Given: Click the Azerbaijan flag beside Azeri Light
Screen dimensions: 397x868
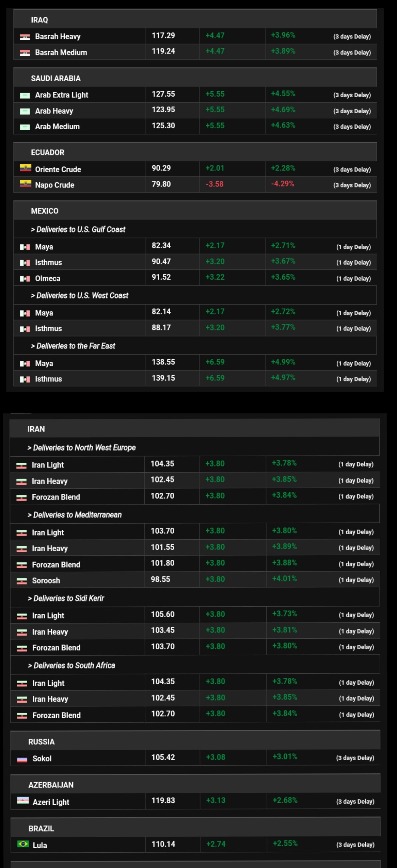Looking at the screenshot, I should pos(23,801).
